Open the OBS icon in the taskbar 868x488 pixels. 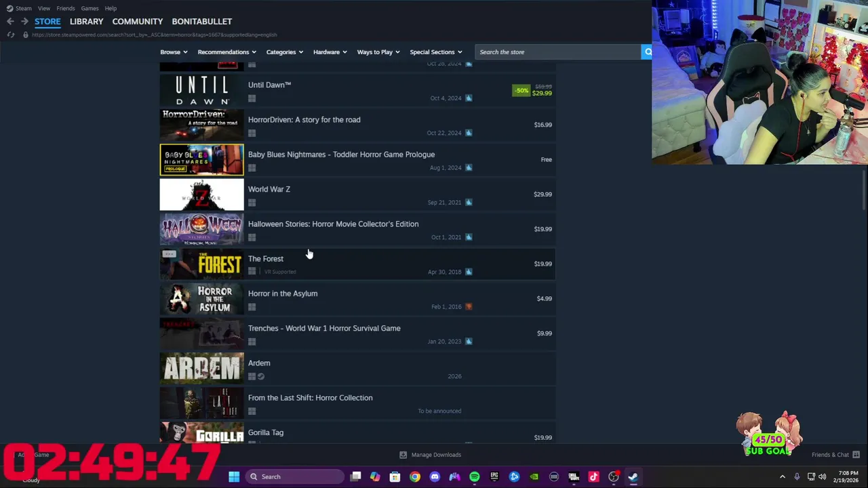(613, 476)
